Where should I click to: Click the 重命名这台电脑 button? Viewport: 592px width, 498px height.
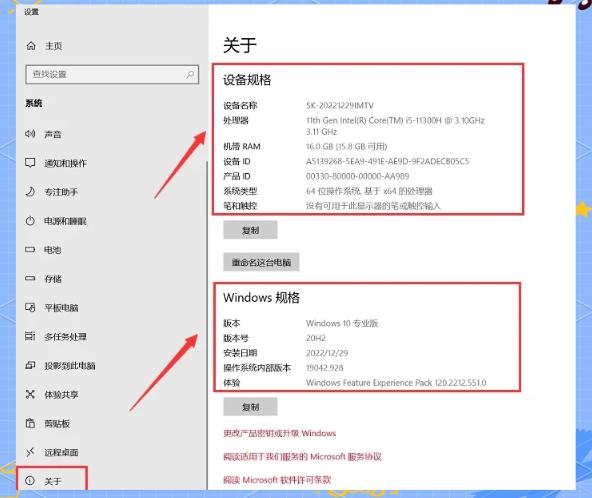pyautogui.click(x=261, y=262)
